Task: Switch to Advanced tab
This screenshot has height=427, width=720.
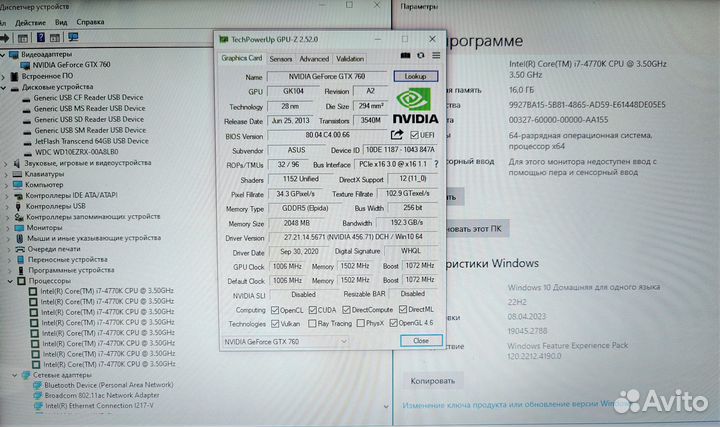Action: pos(314,59)
